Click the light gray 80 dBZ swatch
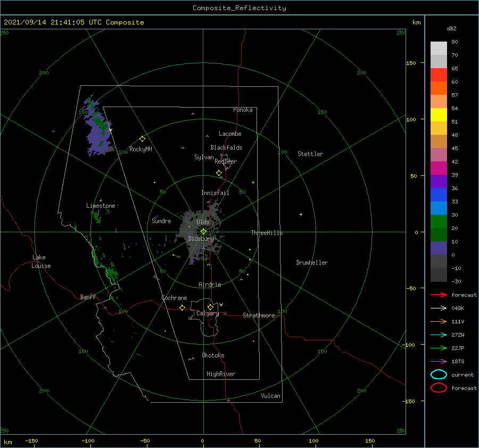Viewport: 479px width, 448px height. [439, 48]
